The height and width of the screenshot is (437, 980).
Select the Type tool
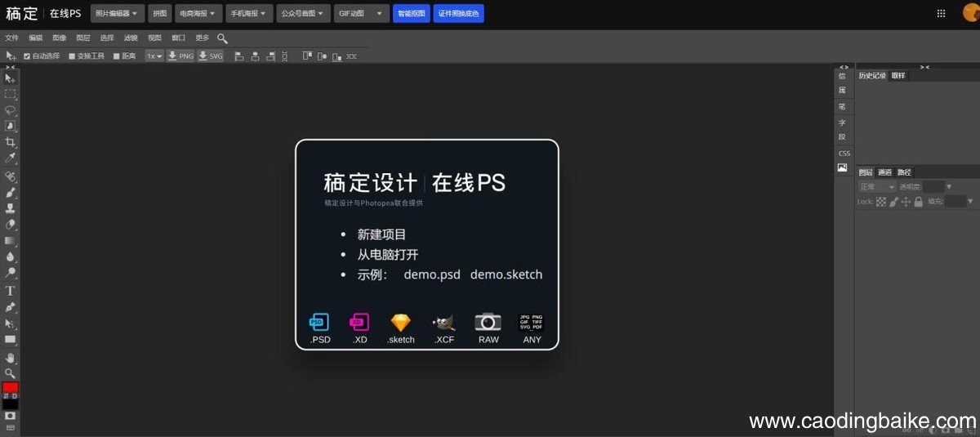coord(11,291)
